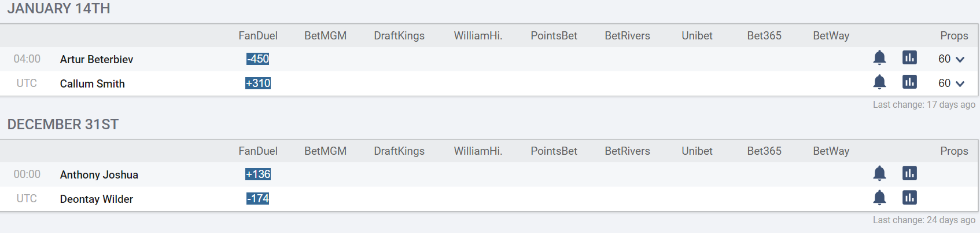Expand the 60 props for Artur Beterbiev

(951, 59)
